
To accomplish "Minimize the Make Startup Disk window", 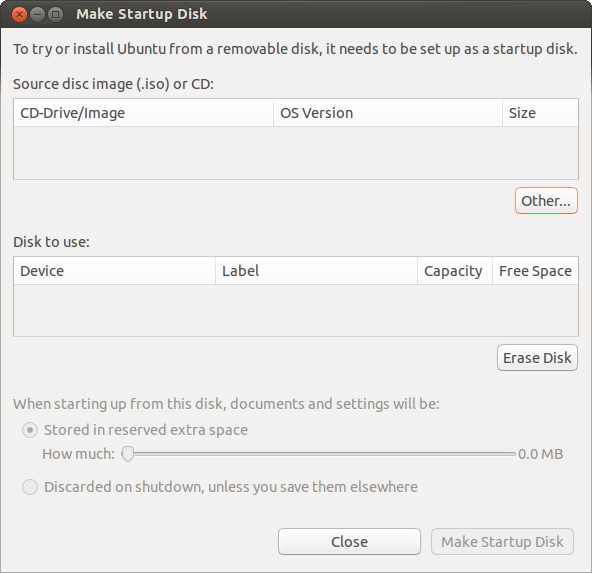I will pyautogui.click(x=37, y=14).
